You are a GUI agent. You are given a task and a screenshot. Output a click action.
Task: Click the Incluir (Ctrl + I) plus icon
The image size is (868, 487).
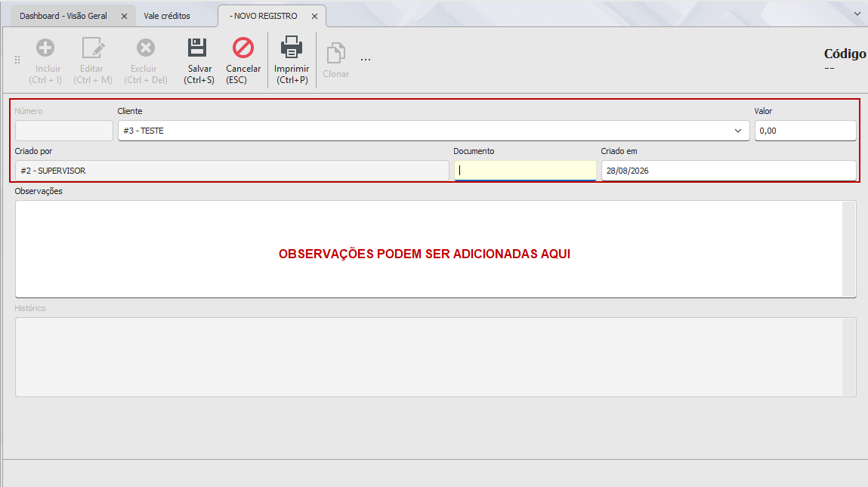[x=45, y=48]
